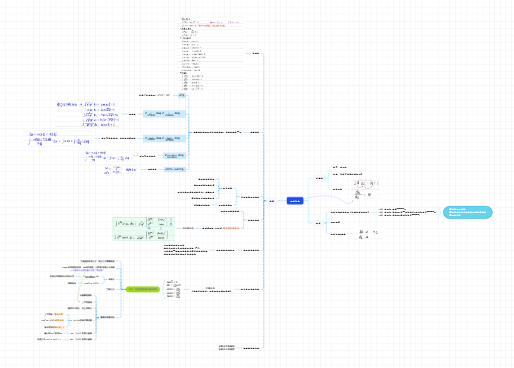The height and width of the screenshot is (368, 514).
Task: Select the red highlighted text node
Action: tap(231, 228)
